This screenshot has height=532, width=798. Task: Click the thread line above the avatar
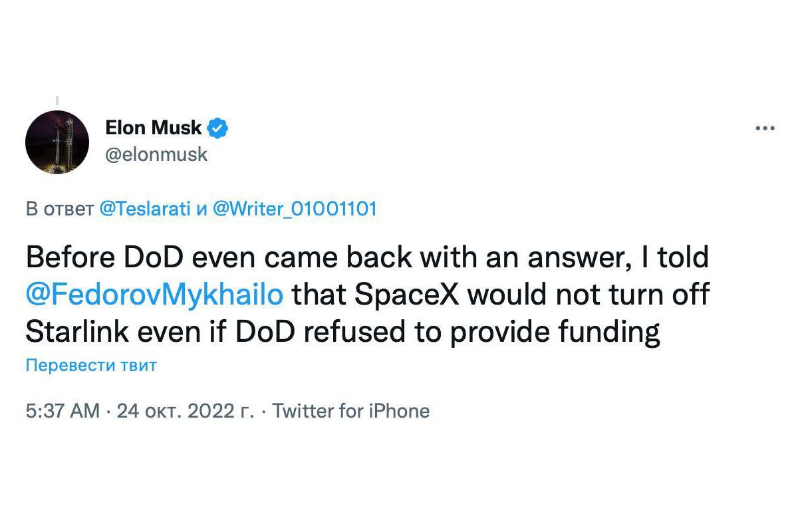coord(57,102)
